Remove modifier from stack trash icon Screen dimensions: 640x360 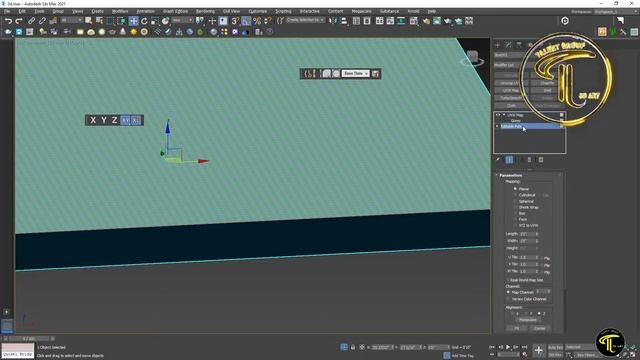(x=529, y=160)
